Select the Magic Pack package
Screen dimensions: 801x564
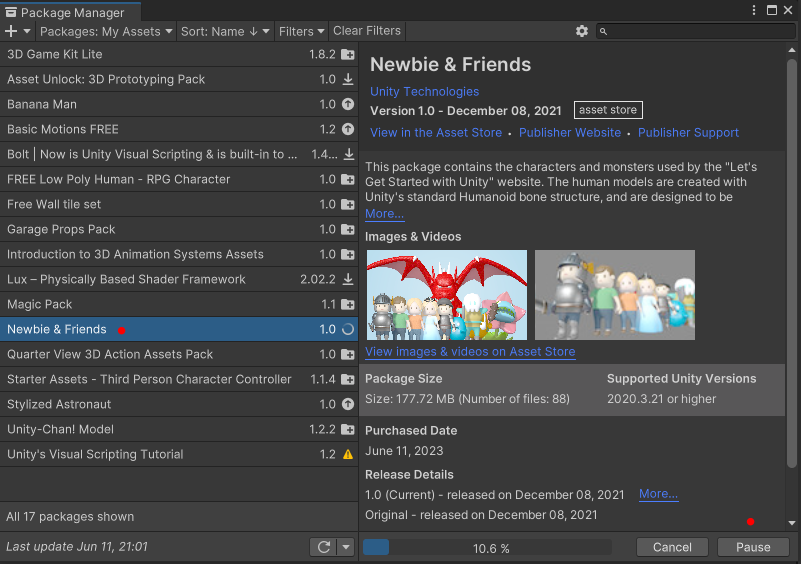click(x=179, y=304)
